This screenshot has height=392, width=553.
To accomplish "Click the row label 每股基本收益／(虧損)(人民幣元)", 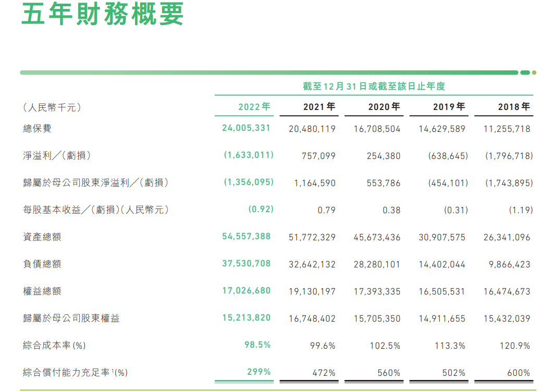I will point(96,210).
